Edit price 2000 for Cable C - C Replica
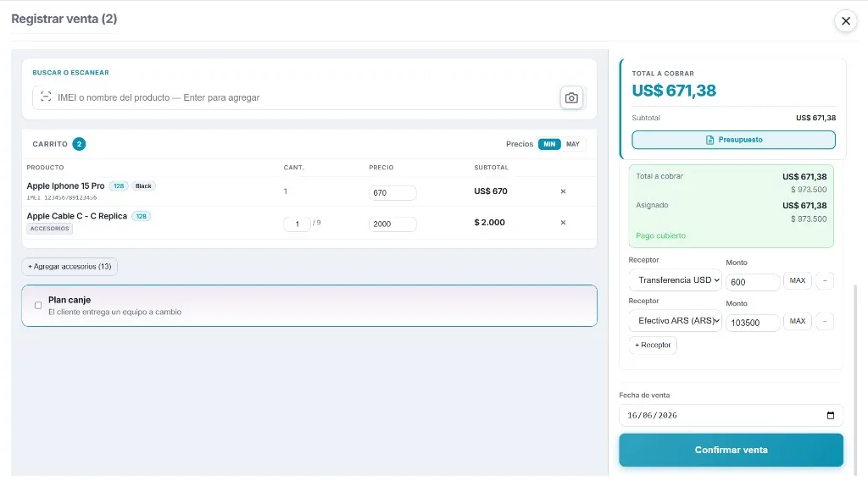 (392, 224)
